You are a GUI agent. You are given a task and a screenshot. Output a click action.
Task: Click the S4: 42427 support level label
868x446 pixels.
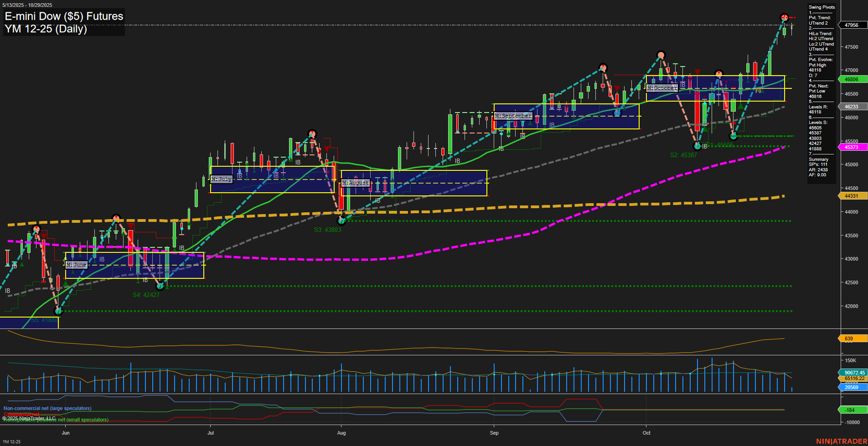146,295
